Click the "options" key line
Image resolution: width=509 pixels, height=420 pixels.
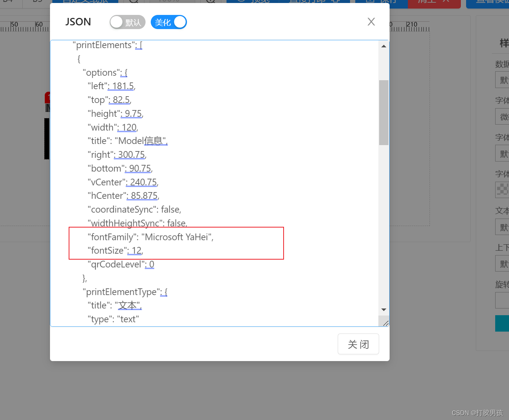[105, 73]
